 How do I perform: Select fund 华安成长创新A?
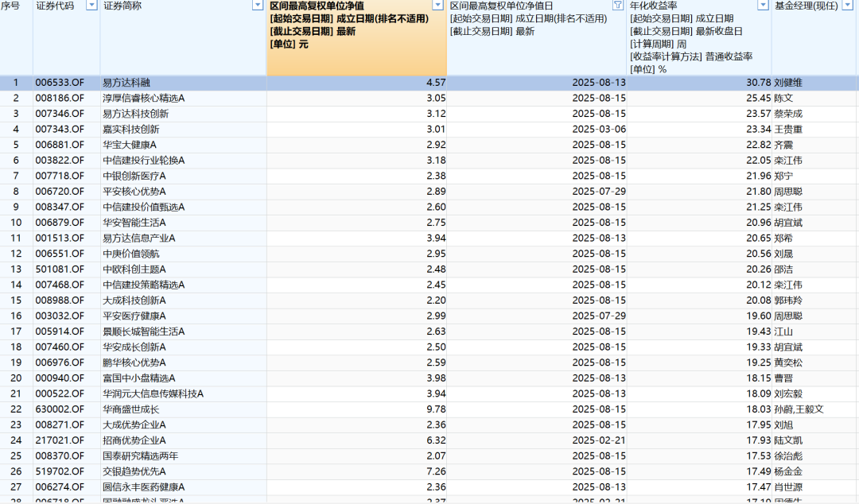click(x=134, y=347)
